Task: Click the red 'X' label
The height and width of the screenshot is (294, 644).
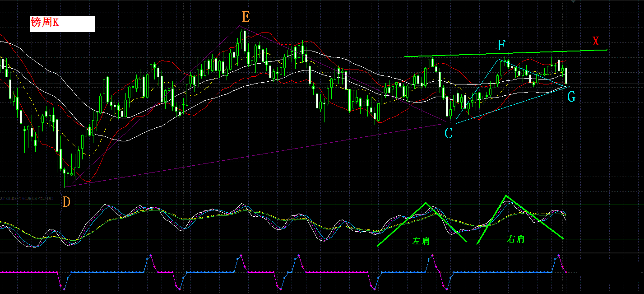Action: tap(596, 41)
